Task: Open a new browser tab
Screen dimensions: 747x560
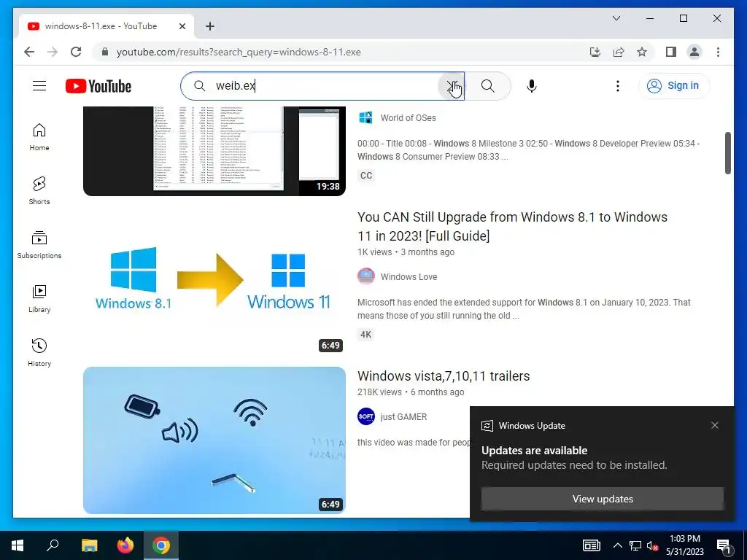Action: click(209, 26)
